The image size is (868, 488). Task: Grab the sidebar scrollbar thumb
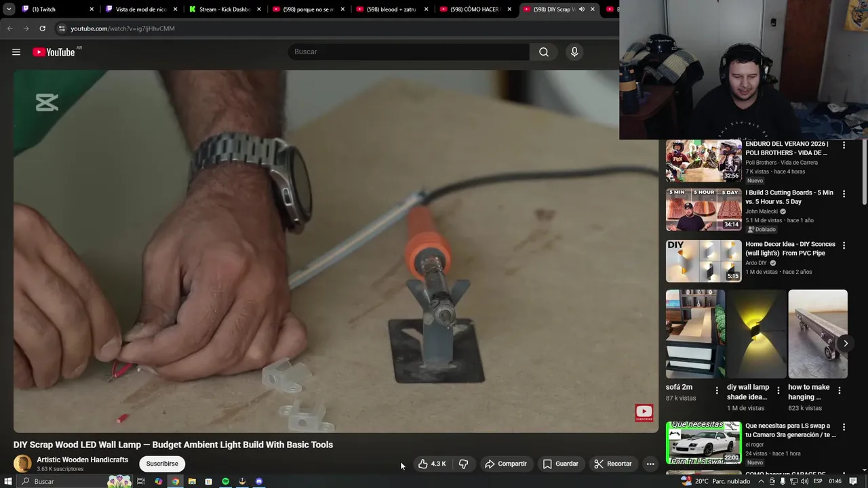tap(865, 171)
